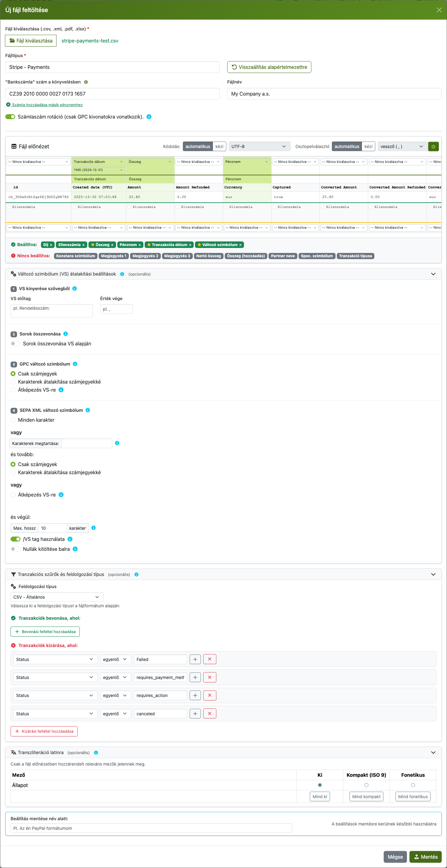Click info icon beside GPC változó szimbólum

75,364
